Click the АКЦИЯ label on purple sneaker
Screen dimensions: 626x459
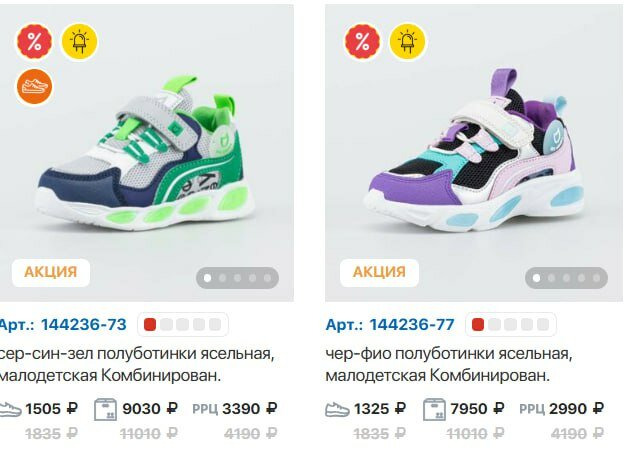pyautogui.click(x=379, y=272)
